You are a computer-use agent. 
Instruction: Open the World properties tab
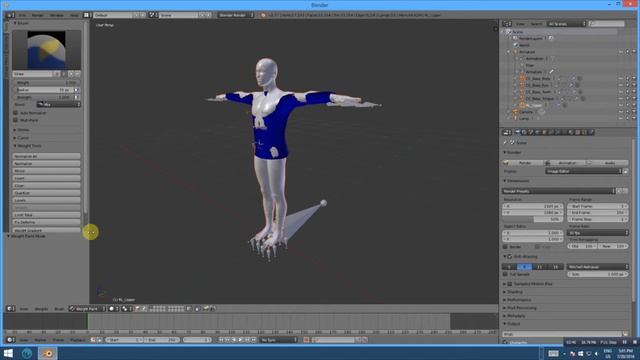(538, 132)
